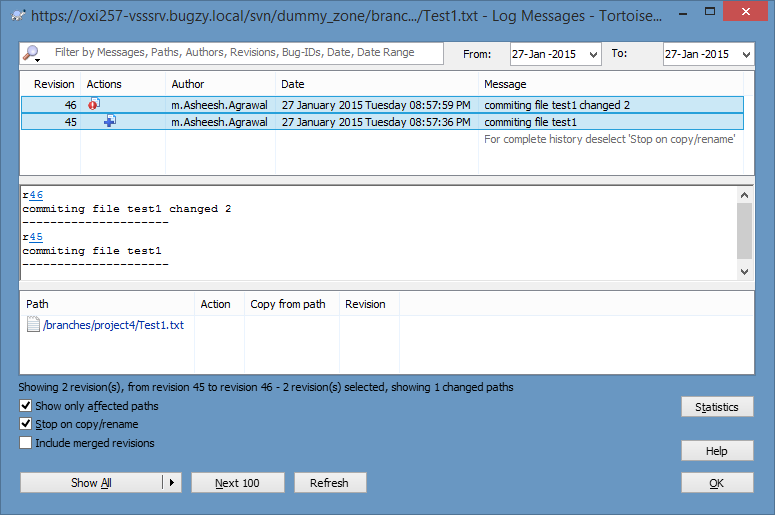The width and height of the screenshot is (775, 515).
Task: Click the 'For complete history deselect' hint text
Action: 609,139
